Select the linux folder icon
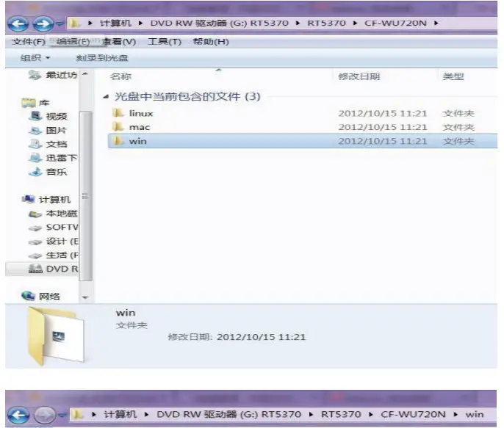504x428 pixels. [118, 113]
